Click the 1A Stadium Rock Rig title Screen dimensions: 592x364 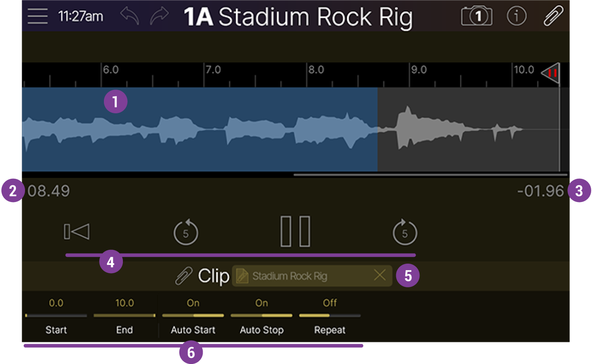pyautogui.click(x=298, y=17)
